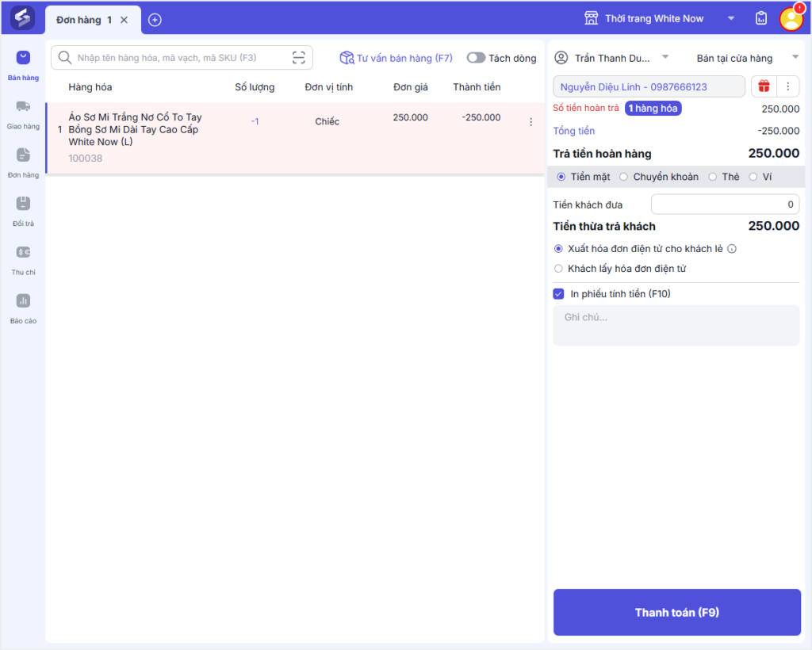Viewport: 812px width, 650px height.
Task: Click the info icon next to khách lẻ option
Action: click(x=732, y=249)
